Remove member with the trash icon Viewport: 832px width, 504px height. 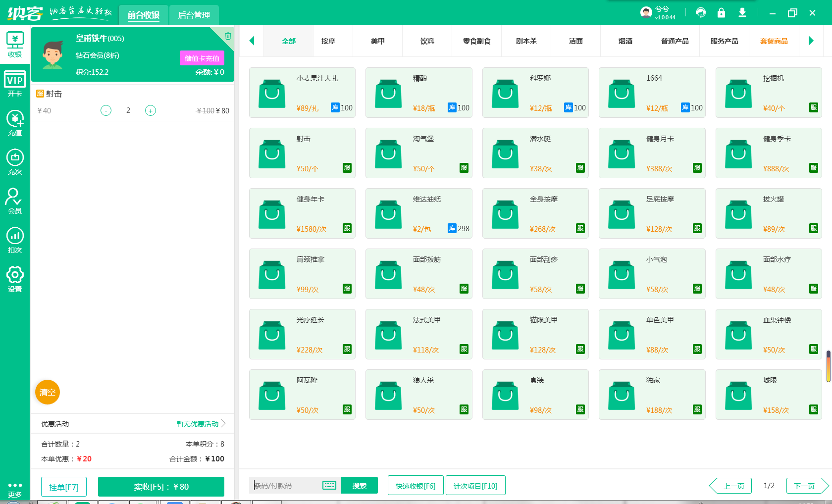coord(228,36)
